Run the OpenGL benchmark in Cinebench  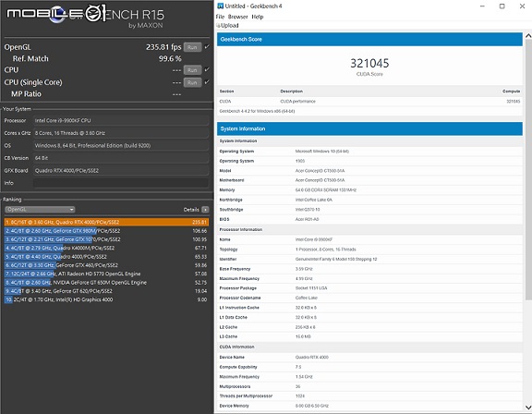coord(192,47)
